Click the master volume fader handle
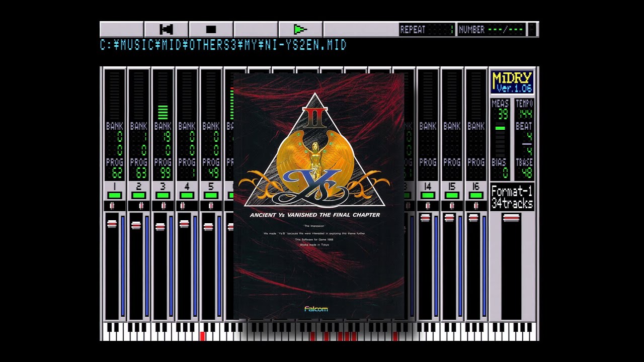 pyautogui.click(x=511, y=218)
